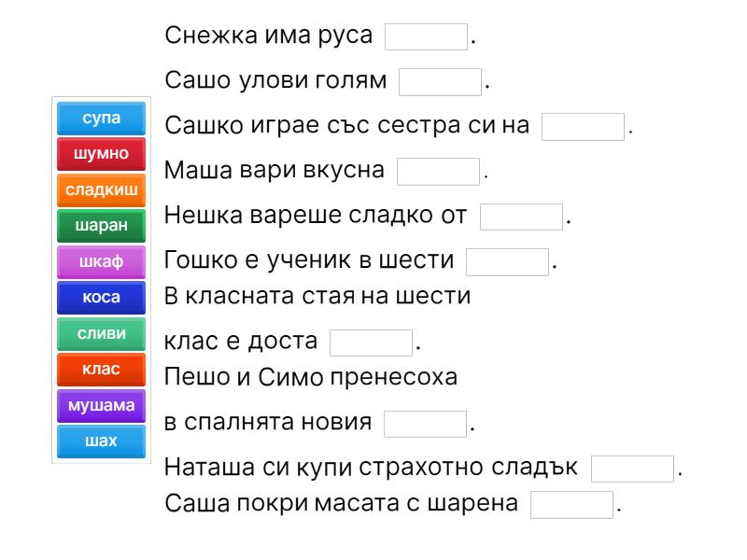
Task: Click the blank after 'Снежка има руса'
Action: point(427,37)
